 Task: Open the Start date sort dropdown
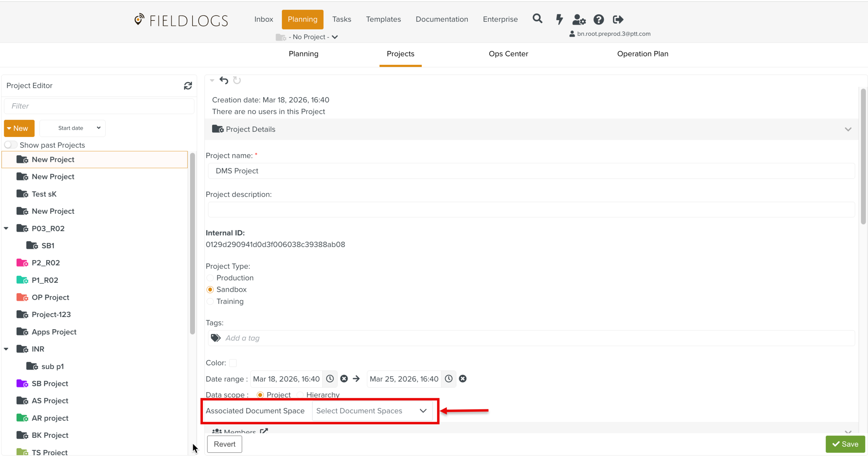[73, 128]
